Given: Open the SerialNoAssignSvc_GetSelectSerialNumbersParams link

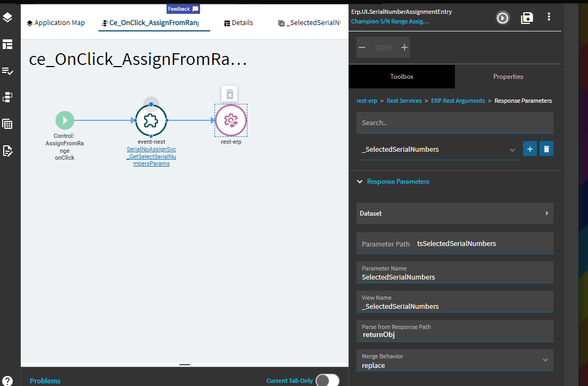Looking at the screenshot, I should click(x=152, y=157).
